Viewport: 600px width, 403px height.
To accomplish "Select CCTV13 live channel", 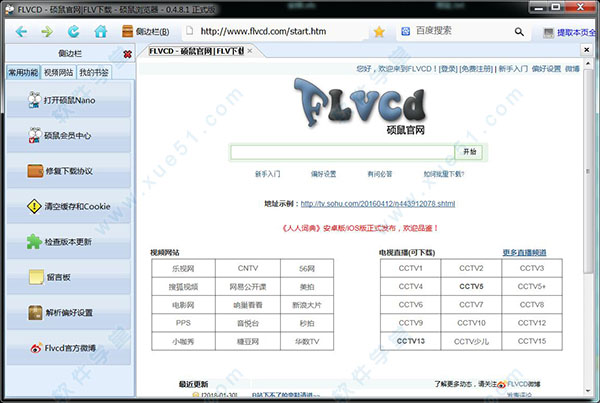I will coord(410,341).
